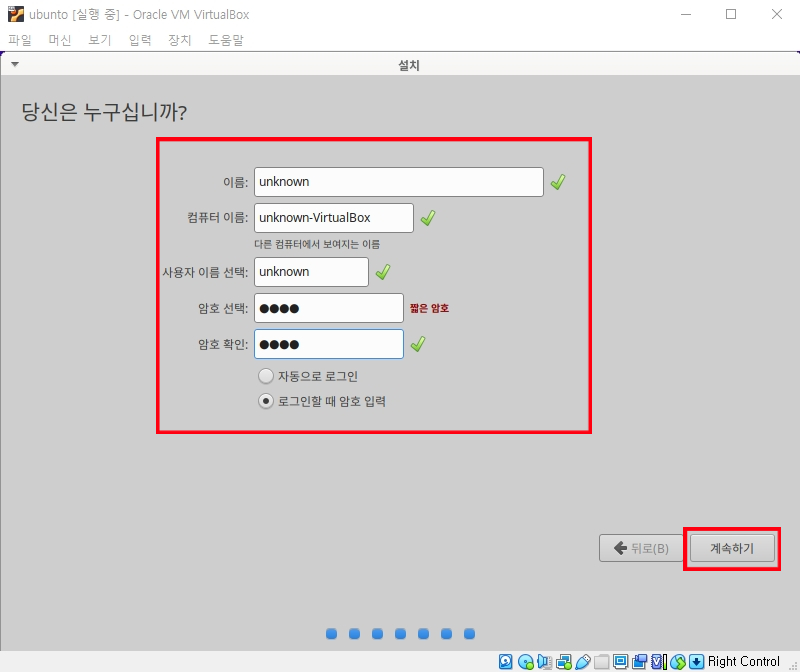Click the keyboard capture arrow icon
This screenshot has height=672, width=800.
[696, 662]
